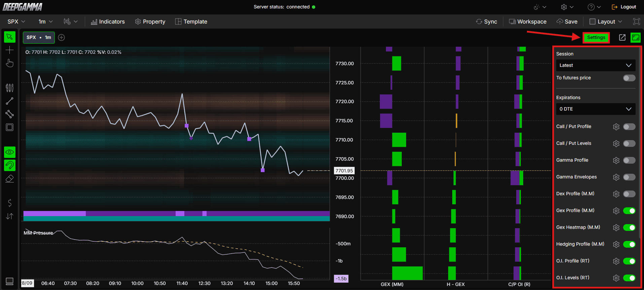Save the current chart
This screenshot has width=644, height=290.
tap(567, 22)
